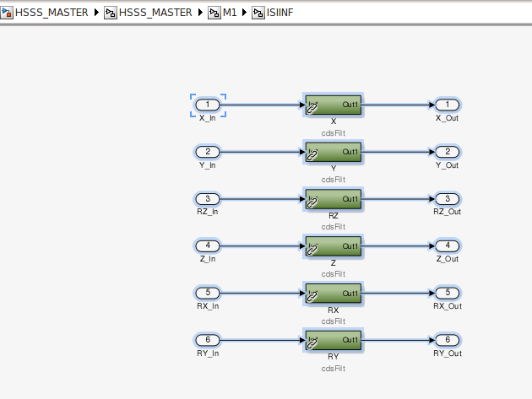
Task: Expand arrow after M1 breadcrumb
Action: (x=244, y=13)
